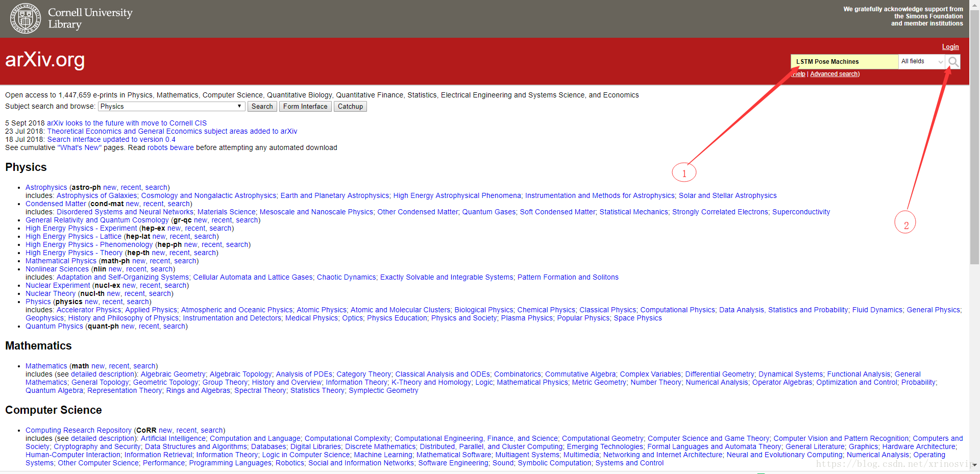The height and width of the screenshot is (474, 980).
Task: Expand the Physics subject dropdown
Action: (171, 106)
